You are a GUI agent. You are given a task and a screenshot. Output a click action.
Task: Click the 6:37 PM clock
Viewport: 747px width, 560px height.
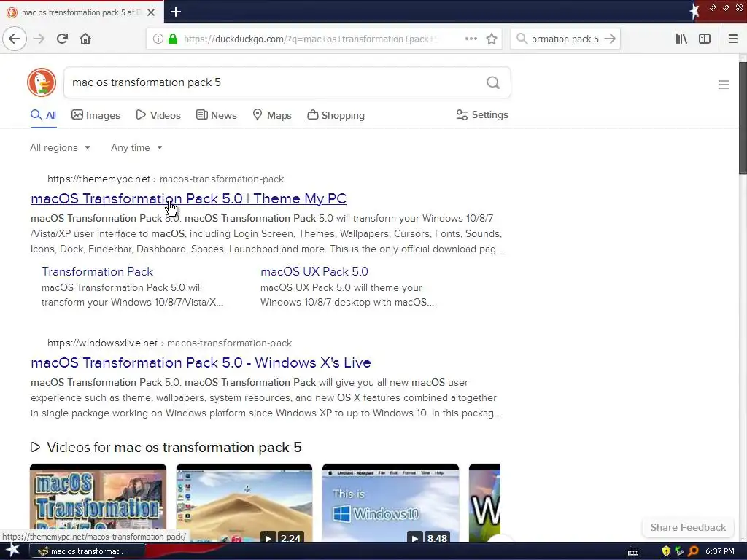pos(719,551)
